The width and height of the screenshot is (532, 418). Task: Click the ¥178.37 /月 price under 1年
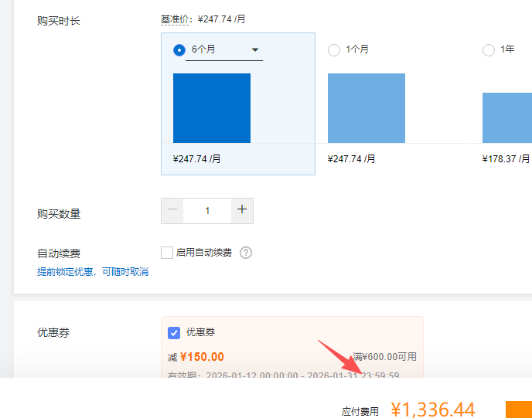506,158
